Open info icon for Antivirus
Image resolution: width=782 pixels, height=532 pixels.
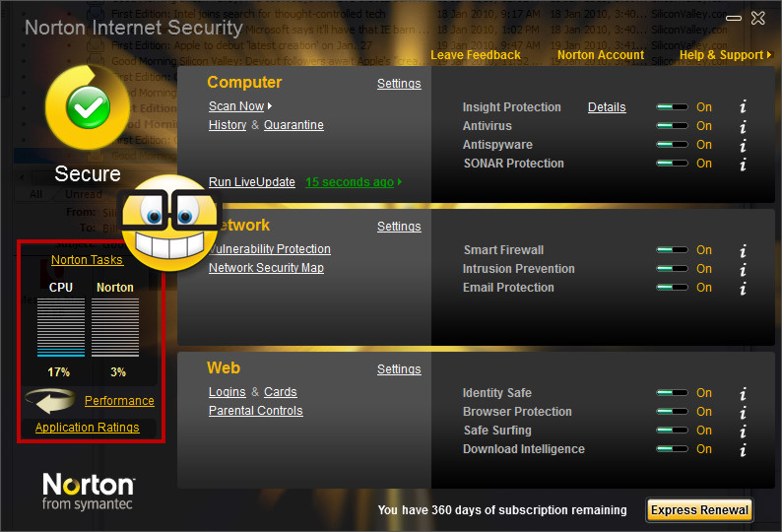pyautogui.click(x=743, y=126)
